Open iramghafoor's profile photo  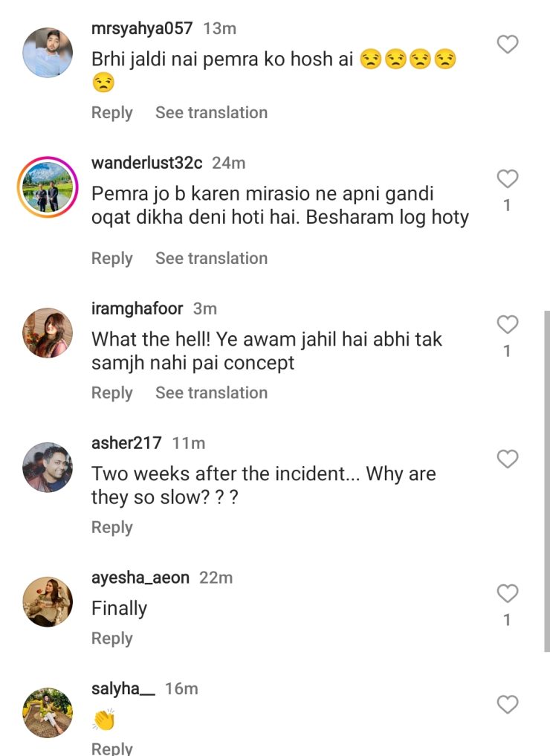pyautogui.click(x=48, y=332)
